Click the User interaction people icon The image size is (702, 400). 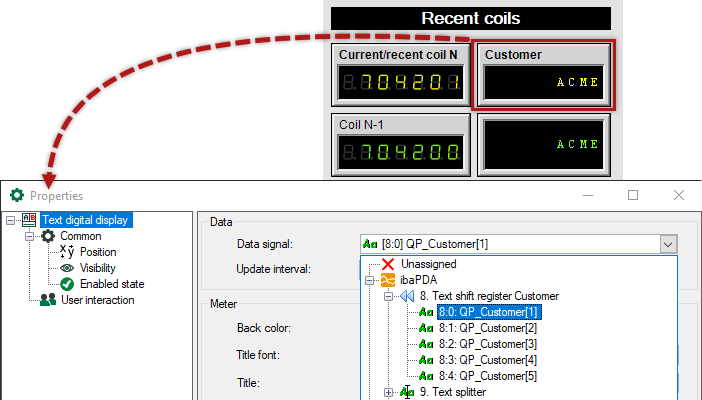47,300
